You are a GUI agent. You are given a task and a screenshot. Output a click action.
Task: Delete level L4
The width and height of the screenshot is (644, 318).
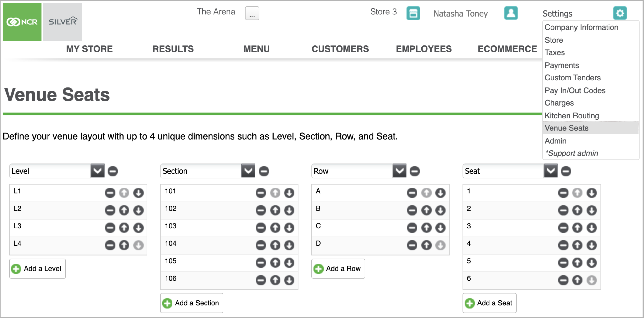click(x=110, y=245)
